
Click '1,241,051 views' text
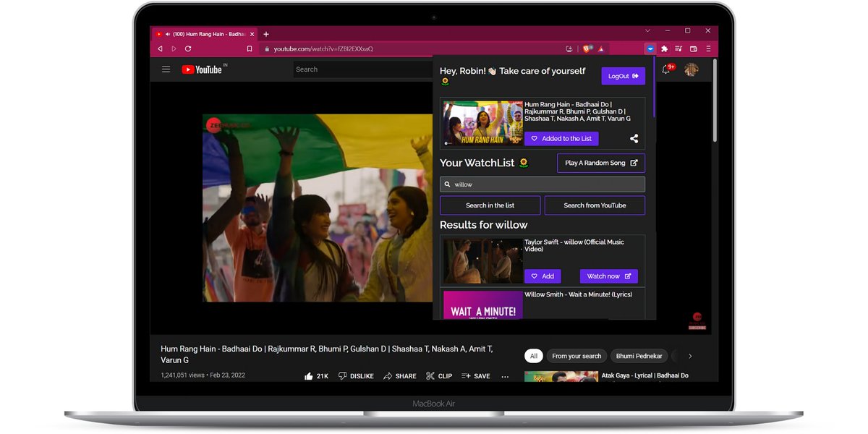point(182,376)
